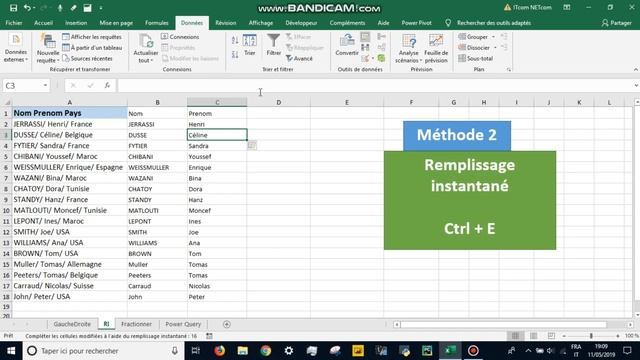The height and width of the screenshot is (360, 640).
Task: Add a new sheet with plus icon
Action: [227, 324]
